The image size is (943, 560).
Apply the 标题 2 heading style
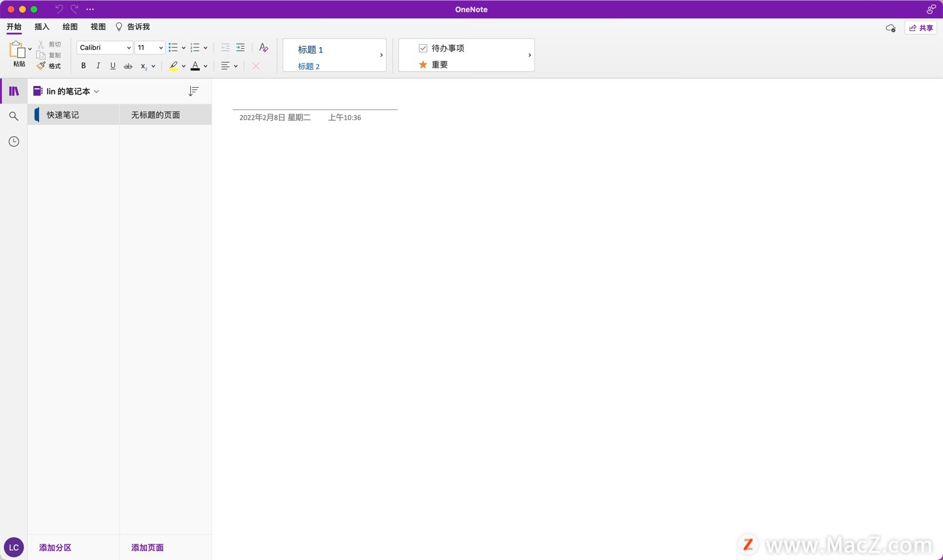(x=309, y=66)
